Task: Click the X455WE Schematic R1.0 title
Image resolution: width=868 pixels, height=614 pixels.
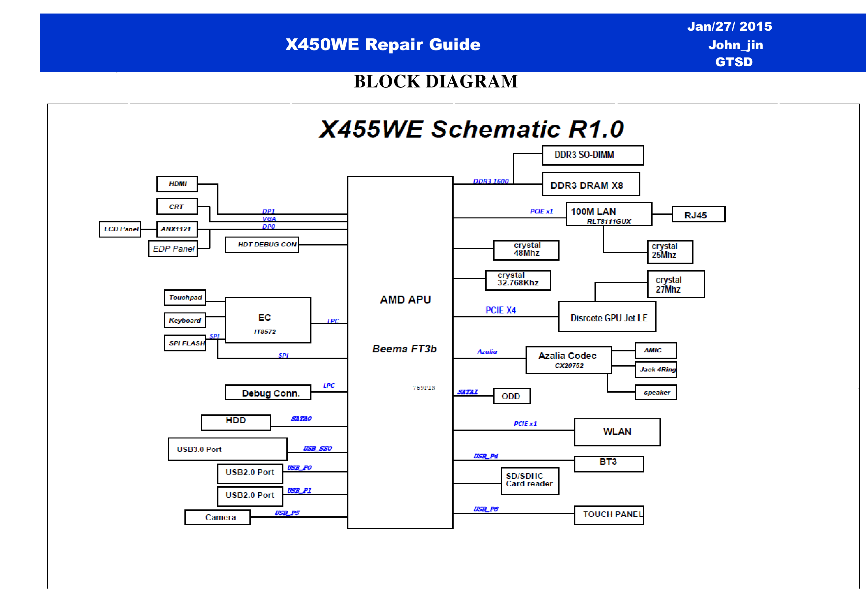Action: 471,129
